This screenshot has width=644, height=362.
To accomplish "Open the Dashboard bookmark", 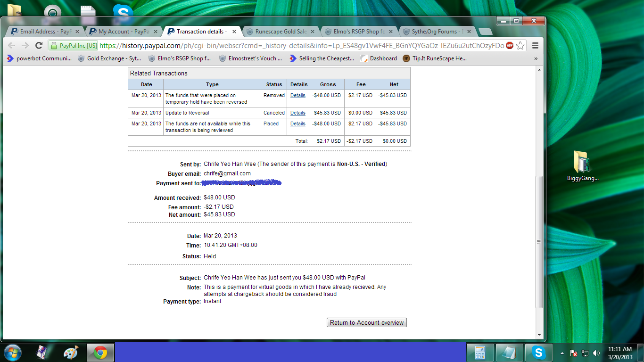I will 379,58.
